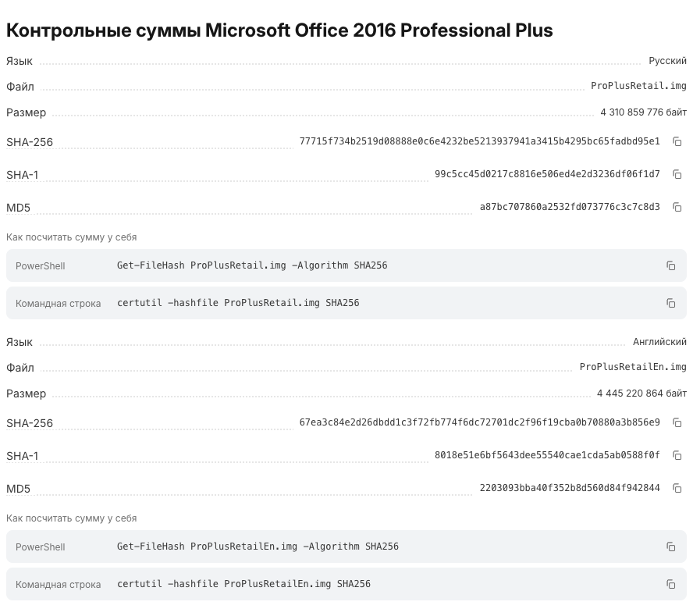Click 'Как посчитать сумму у себя' under English hashes
Viewport: 693px width, 616px height.
(72, 518)
